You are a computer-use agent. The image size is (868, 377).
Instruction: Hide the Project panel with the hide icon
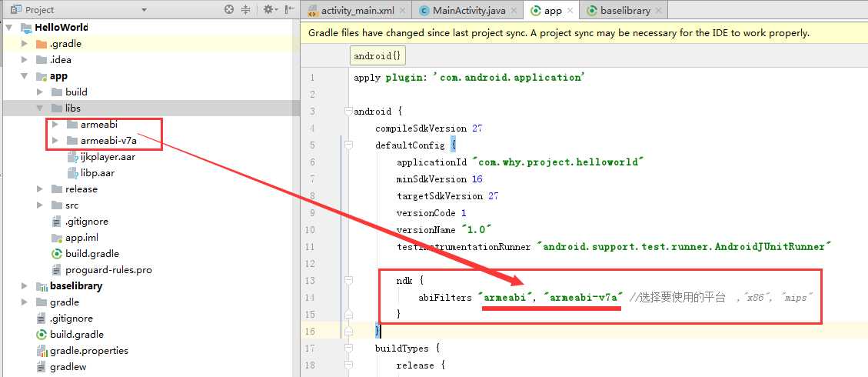coord(289,9)
